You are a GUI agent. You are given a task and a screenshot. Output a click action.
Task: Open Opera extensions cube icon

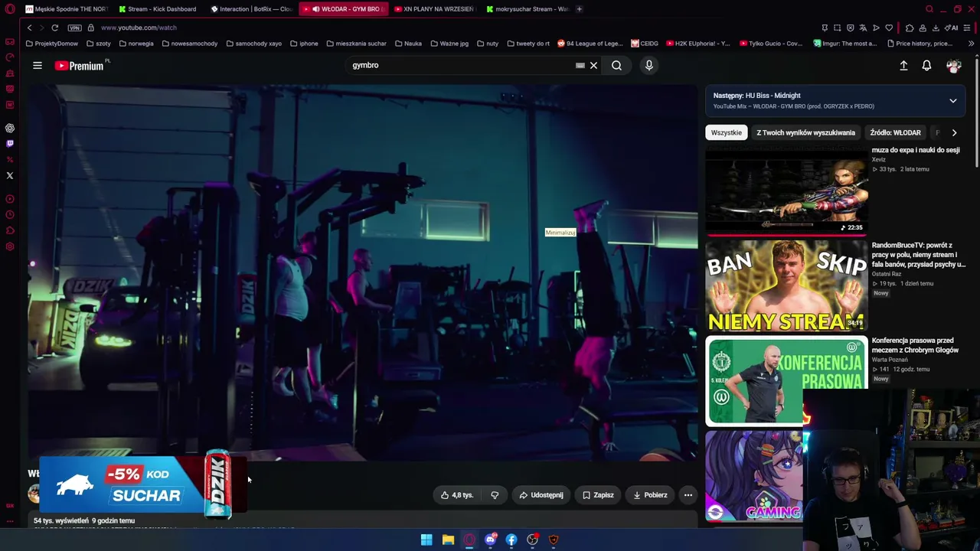(x=910, y=28)
